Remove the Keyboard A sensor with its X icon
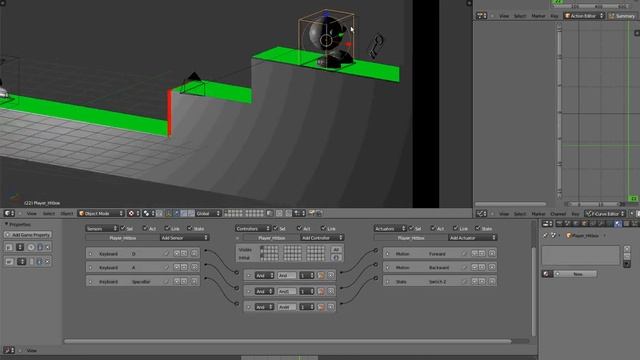The image size is (640, 360). click(194, 267)
